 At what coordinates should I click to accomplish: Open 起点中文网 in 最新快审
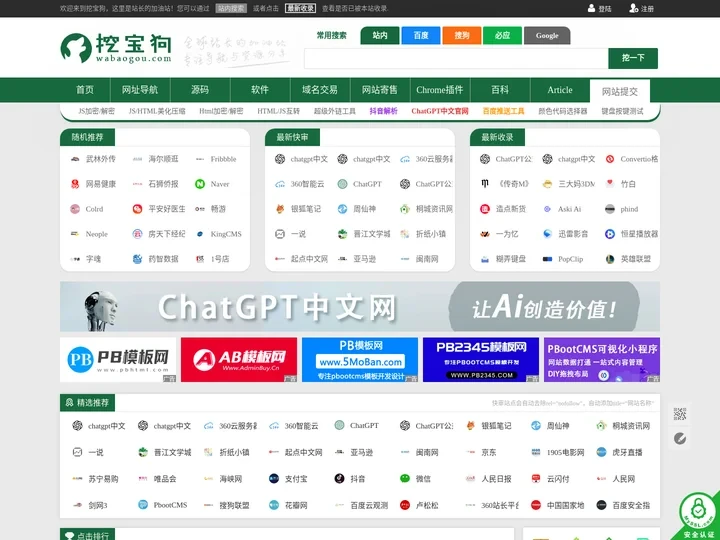[x=309, y=259]
